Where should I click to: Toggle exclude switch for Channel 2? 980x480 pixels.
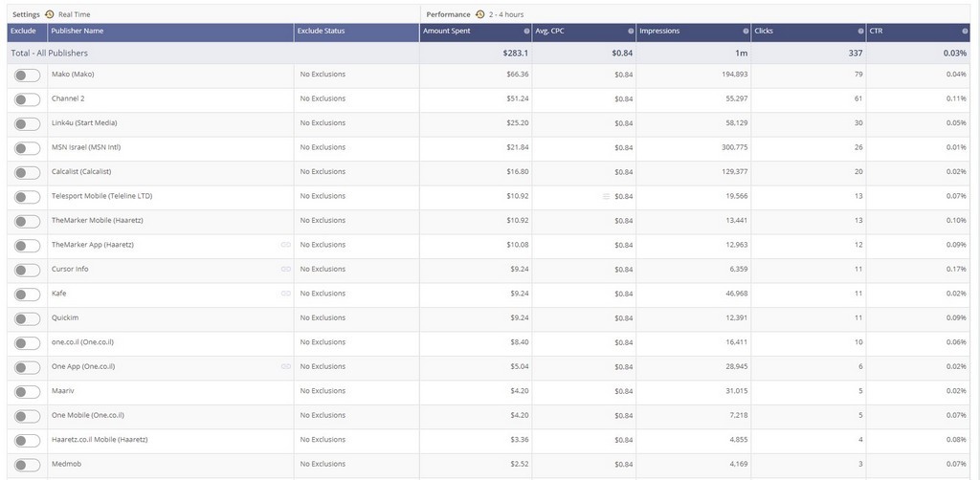pyautogui.click(x=28, y=99)
